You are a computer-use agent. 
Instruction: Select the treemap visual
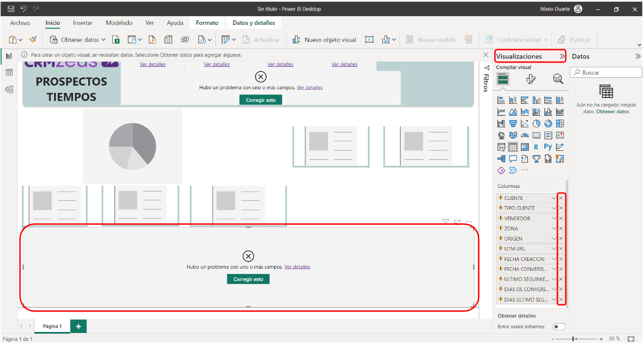560,124
